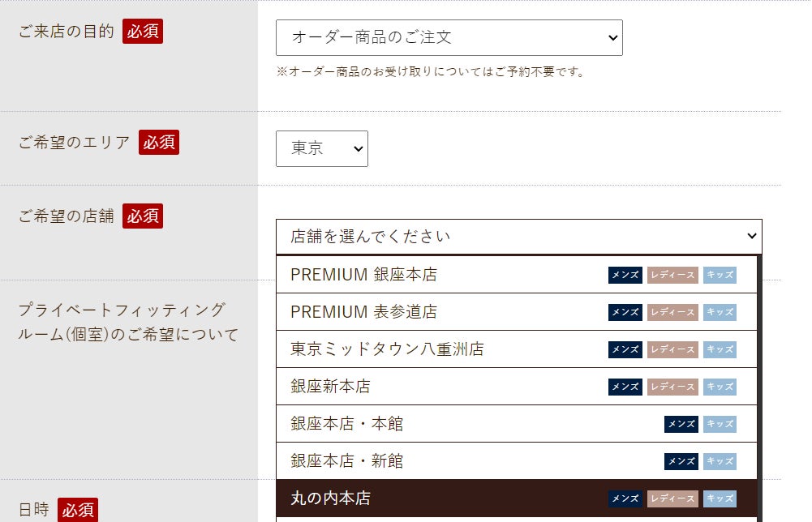Click レディース tag on 丸の内本店 row
Image resolution: width=812 pixels, height=522 pixels.
[672, 498]
